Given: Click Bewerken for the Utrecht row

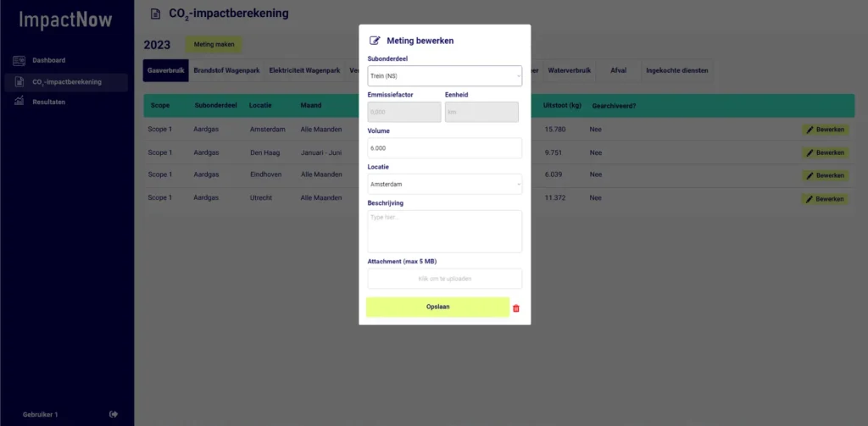Looking at the screenshot, I should [x=826, y=199].
